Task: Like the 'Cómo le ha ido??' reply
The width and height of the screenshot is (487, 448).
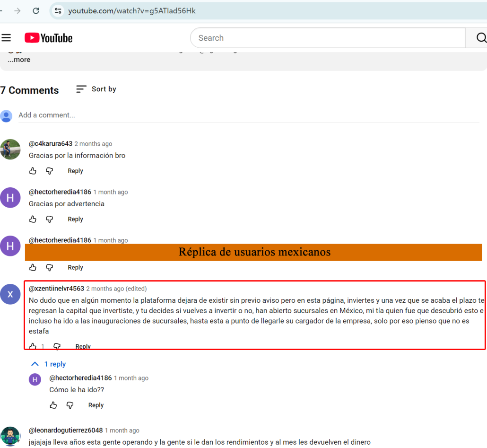Action: (53, 405)
